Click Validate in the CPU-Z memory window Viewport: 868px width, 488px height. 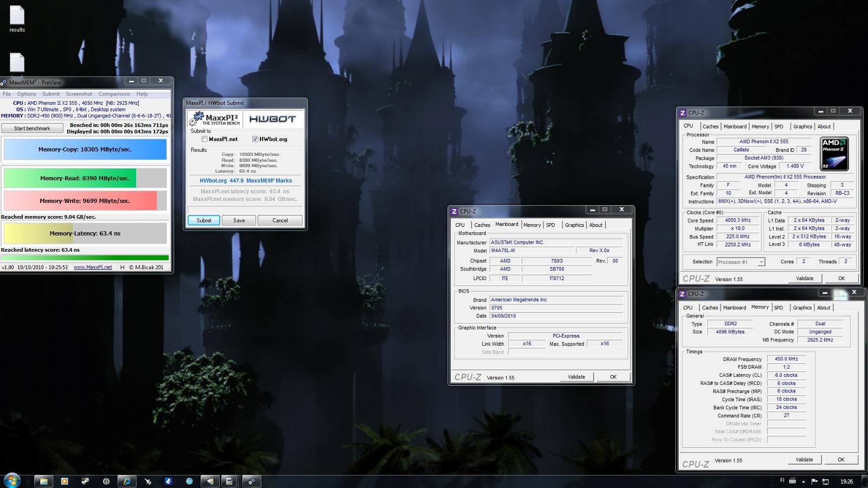(804, 459)
